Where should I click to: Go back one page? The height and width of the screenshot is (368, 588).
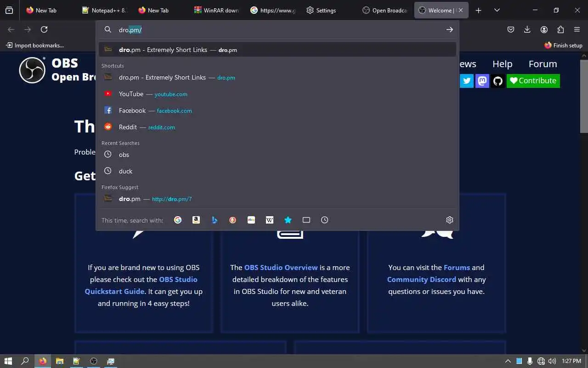pyautogui.click(x=11, y=29)
